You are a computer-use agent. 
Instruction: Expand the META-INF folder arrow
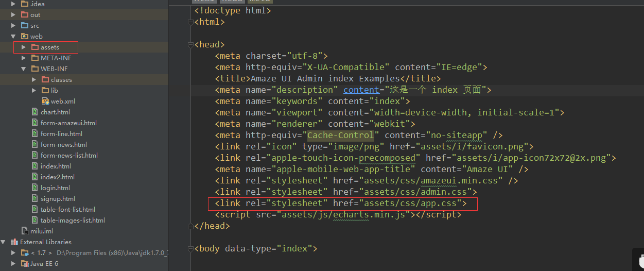[24, 58]
